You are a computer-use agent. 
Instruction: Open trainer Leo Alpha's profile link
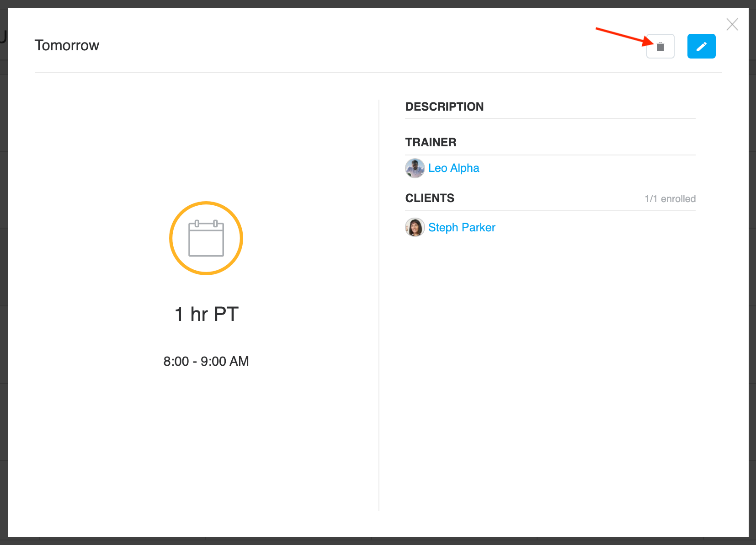(x=453, y=168)
